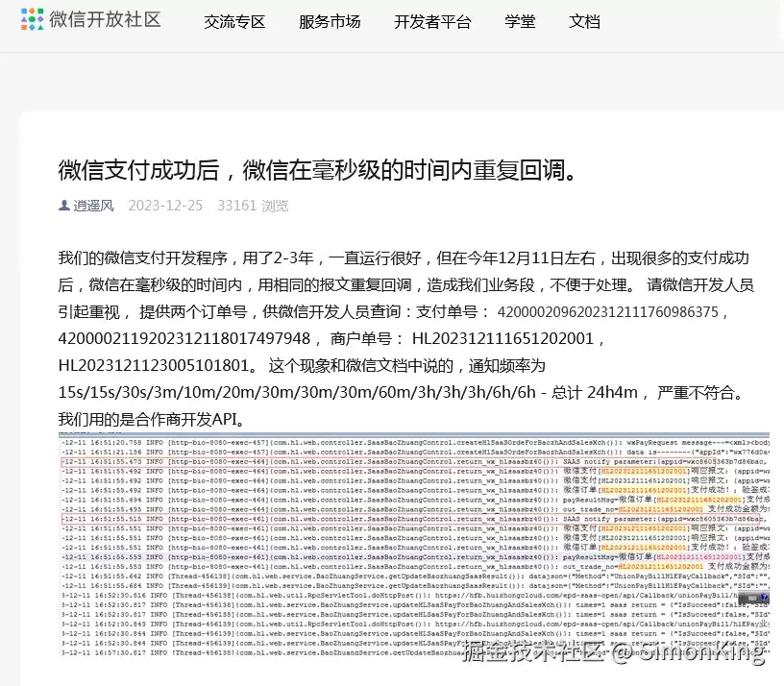This screenshot has width=784, height=686.
Task: Click merchant order number HL202312112300510180
Action: [x=154, y=365]
